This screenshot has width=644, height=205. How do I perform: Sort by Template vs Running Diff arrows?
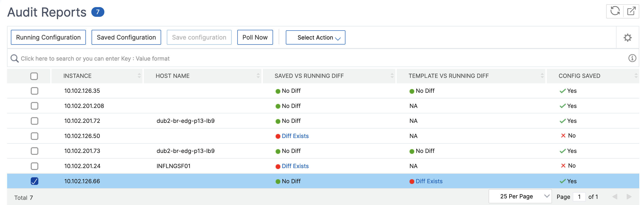click(542, 76)
